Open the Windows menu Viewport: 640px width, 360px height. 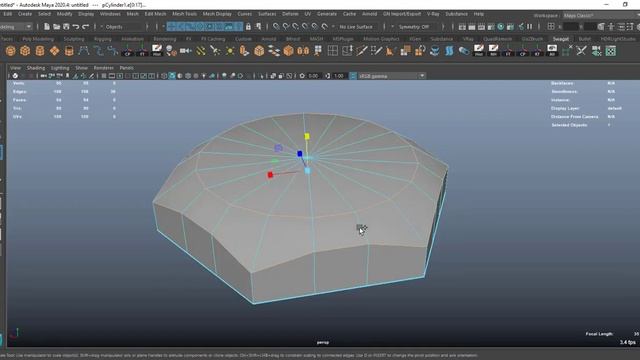(x=110, y=14)
